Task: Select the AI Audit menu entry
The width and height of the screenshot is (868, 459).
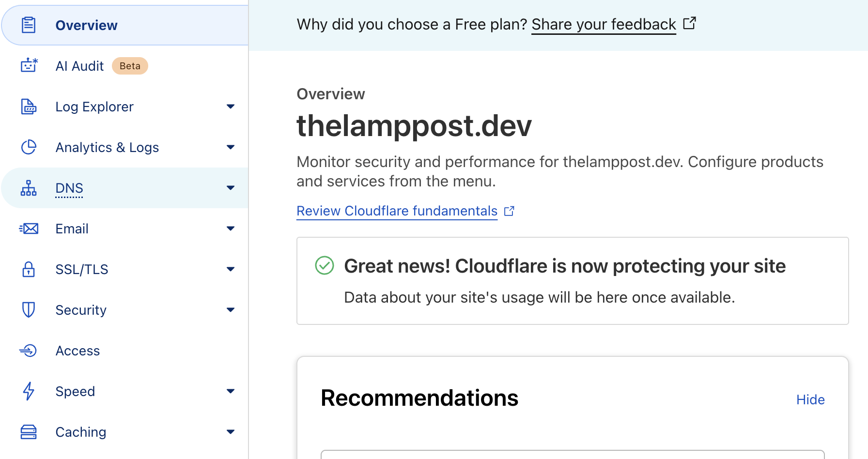Action: (x=79, y=66)
